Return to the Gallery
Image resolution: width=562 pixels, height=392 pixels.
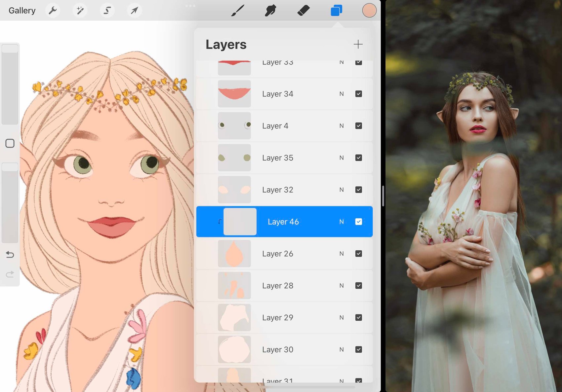(x=22, y=11)
